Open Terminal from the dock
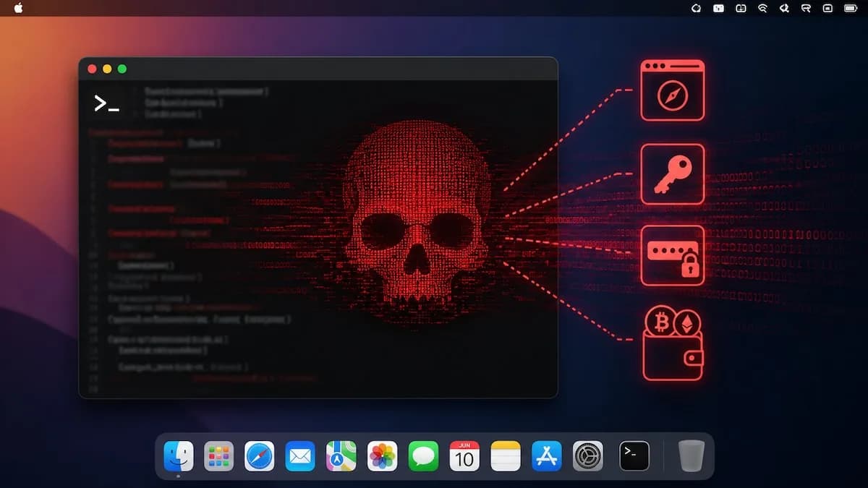 pyautogui.click(x=634, y=456)
